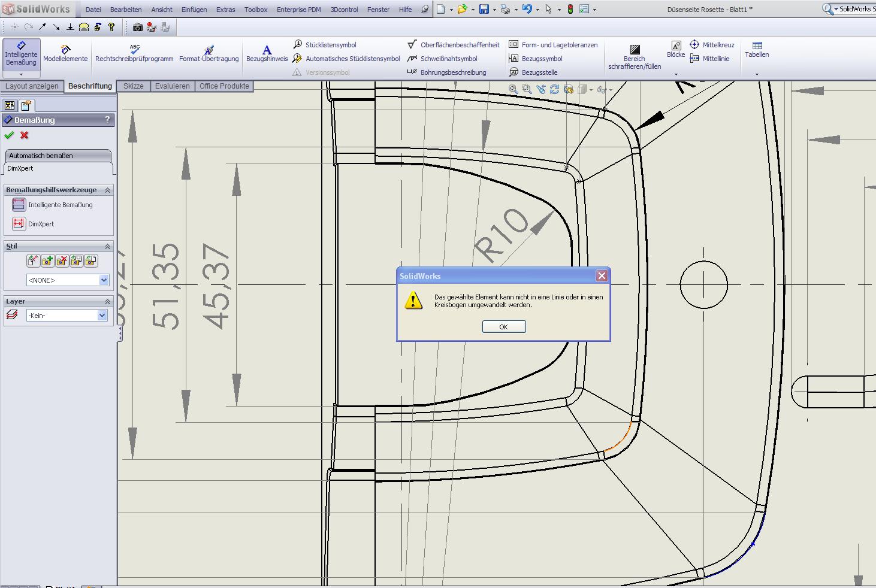Add a Bohrungsbeschreibung callout
Viewport: 876px width, 588px height.
point(447,72)
